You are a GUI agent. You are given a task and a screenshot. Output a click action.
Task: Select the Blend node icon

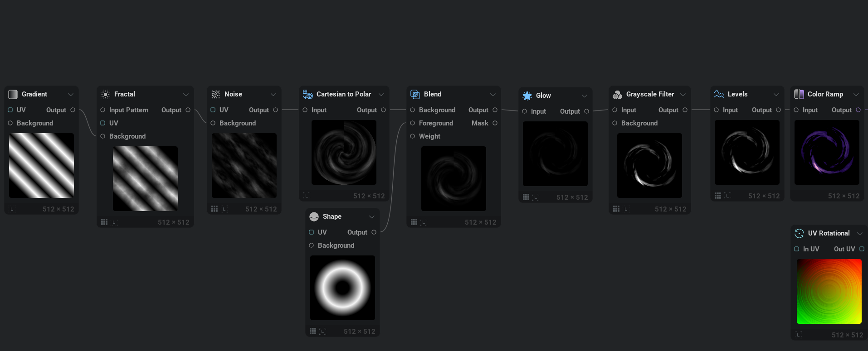pos(415,94)
